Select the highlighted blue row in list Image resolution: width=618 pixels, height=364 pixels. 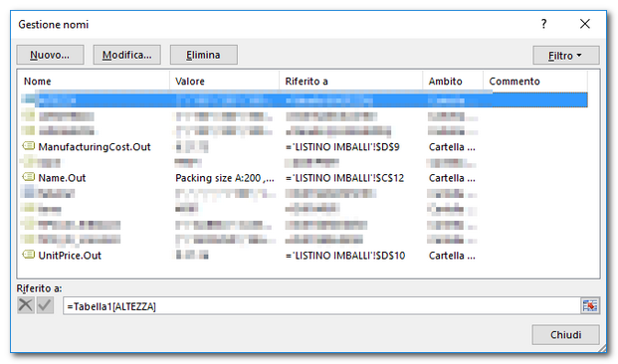coord(304,100)
